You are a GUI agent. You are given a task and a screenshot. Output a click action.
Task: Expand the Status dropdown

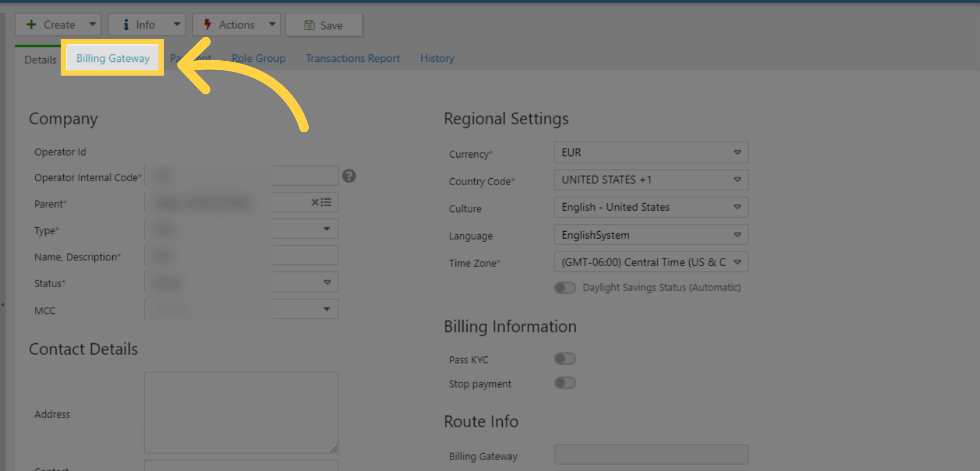pos(327,282)
